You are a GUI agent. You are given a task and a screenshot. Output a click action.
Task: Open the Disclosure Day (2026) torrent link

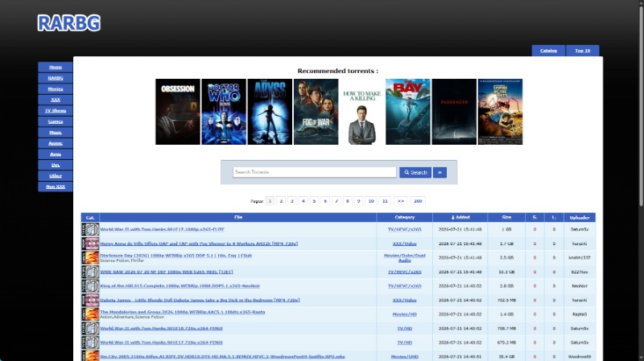[175, 256]
